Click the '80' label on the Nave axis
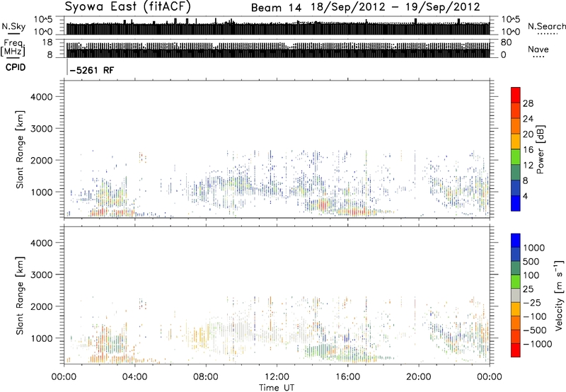The width and height of the screenshot is (566, 392). click(506, 42)
